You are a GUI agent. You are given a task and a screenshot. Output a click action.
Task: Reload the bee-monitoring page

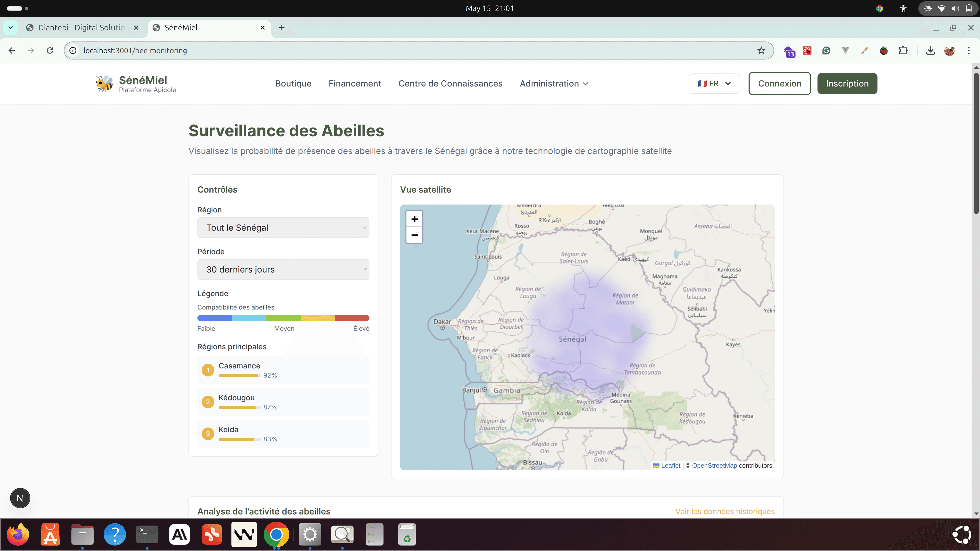[x=50, y=51]
